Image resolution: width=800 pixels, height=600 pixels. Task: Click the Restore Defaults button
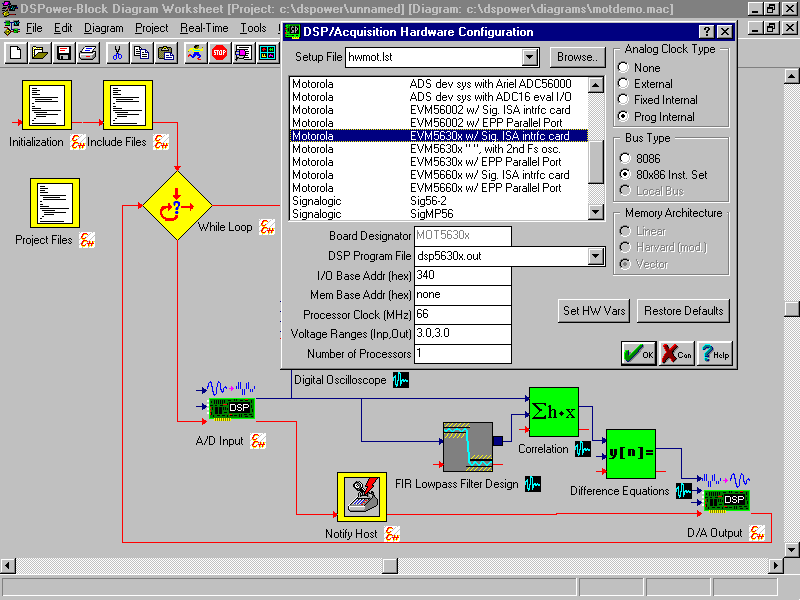point(684,311)
